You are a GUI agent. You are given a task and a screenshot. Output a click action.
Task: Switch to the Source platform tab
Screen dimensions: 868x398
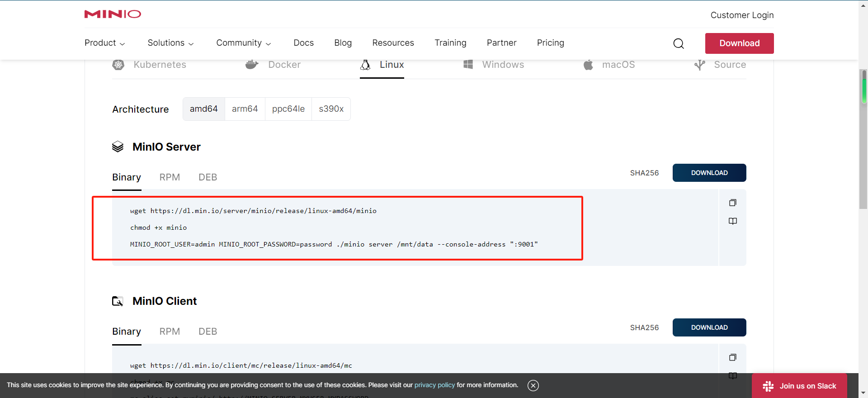point(720,65)
